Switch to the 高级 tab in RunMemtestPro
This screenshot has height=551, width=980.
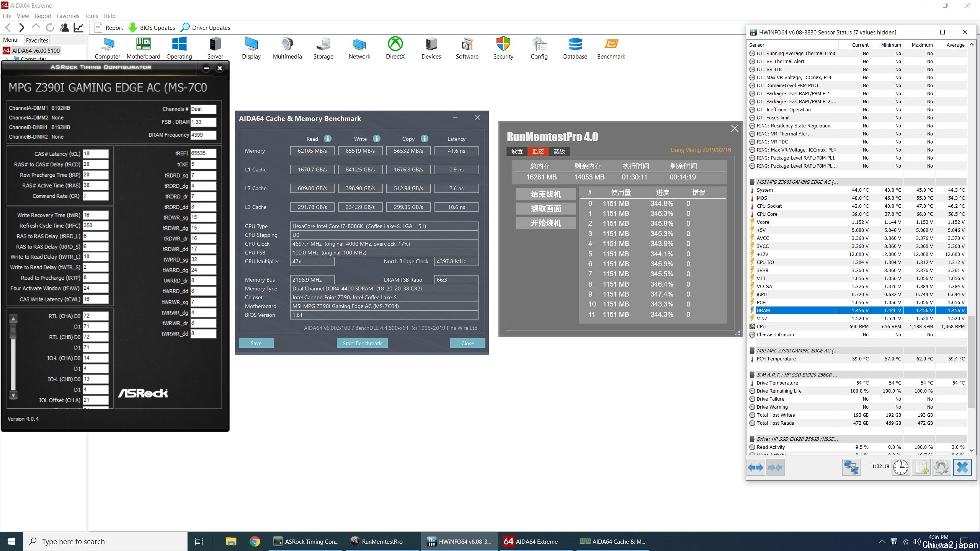[559, 152]
